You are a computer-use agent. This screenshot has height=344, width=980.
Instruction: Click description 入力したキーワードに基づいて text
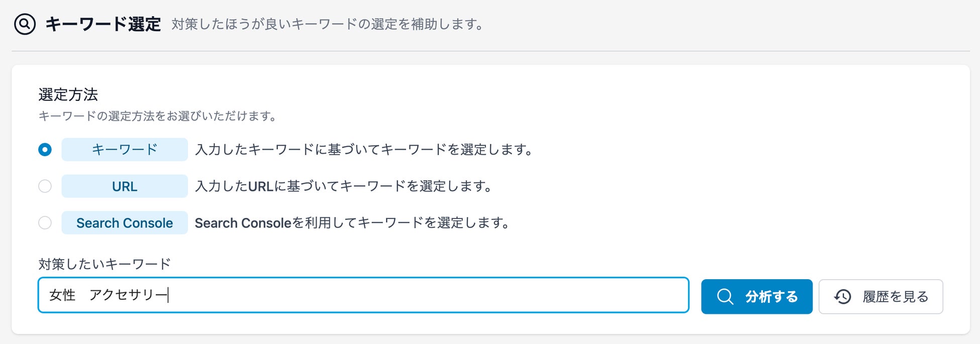(x=363, y=150)
